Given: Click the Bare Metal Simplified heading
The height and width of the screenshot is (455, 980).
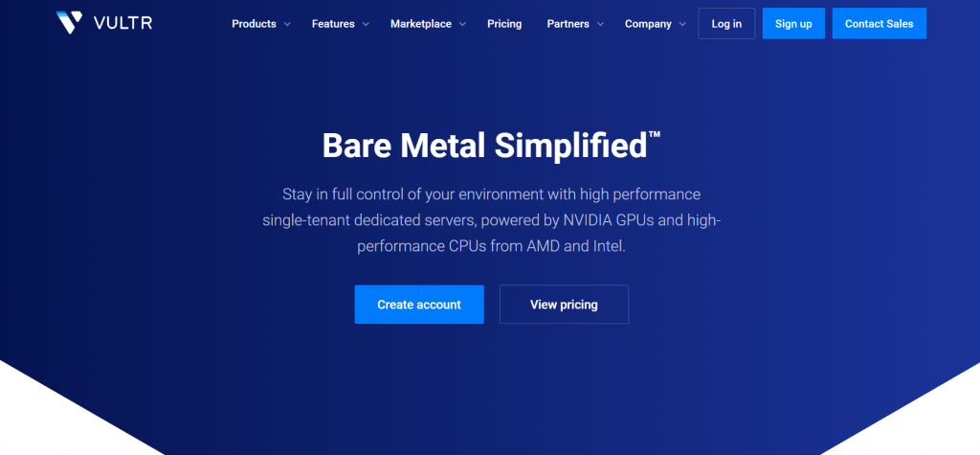Looking at the screenshot, I should point(491,146).
